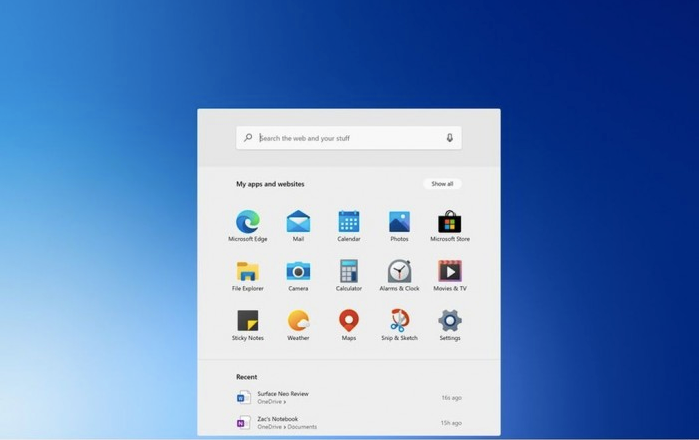Image resolution: width=700 pixels, height=440 pixels.
Task: Open Zac's Notebook recent item
Action: pyautogui.click(x=349, y=423)
